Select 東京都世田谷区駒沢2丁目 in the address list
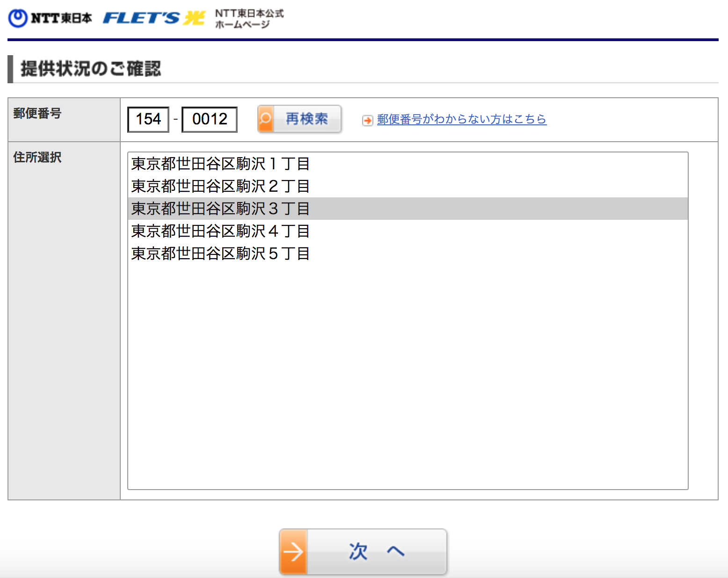Viewport: 728px width, 578px height. [x=220, y=186]
